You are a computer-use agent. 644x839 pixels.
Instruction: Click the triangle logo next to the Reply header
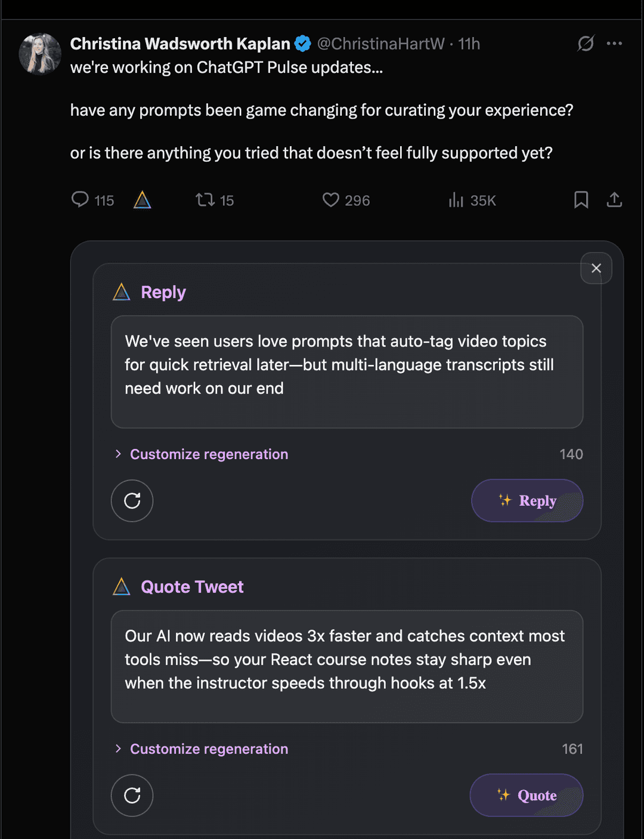122,292
